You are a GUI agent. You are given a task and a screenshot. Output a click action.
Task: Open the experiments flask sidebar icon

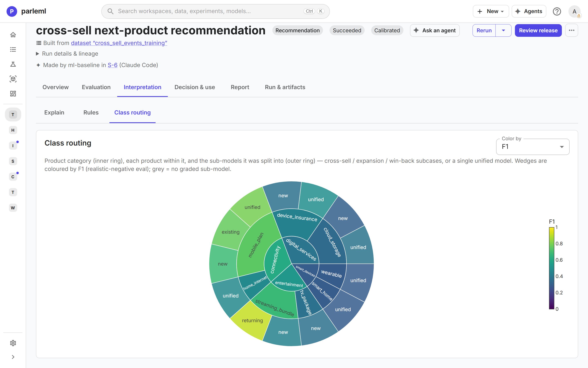(x=13, y=64)
